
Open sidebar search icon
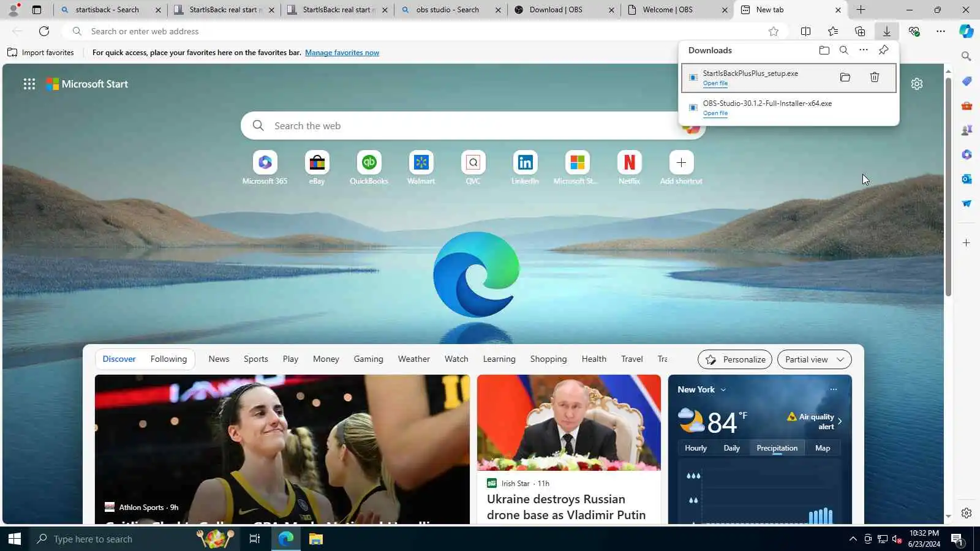(967, 56)
